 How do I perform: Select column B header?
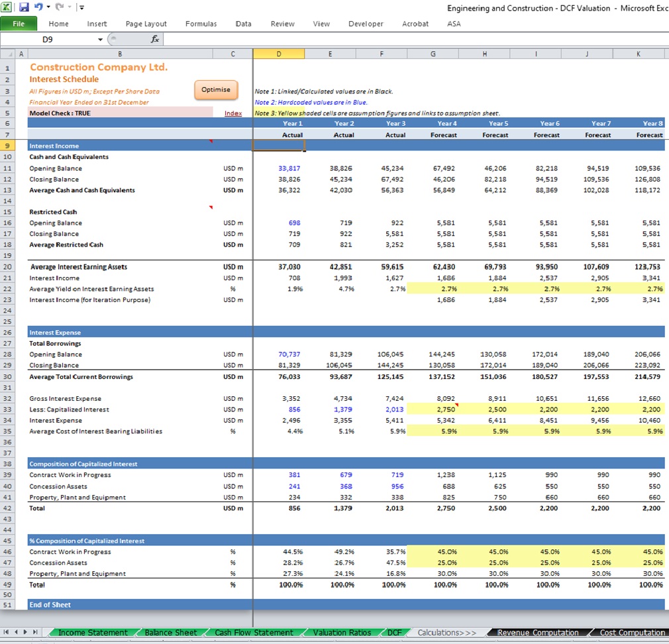tap(120, 54)
